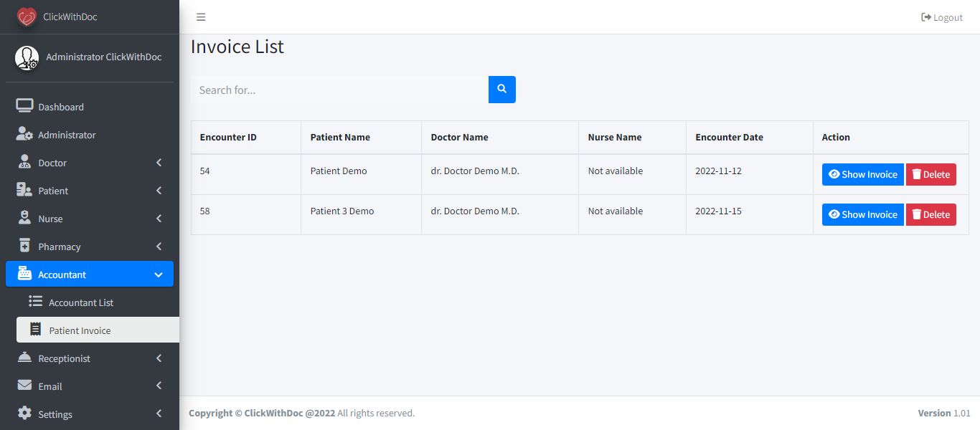This screenshot has height=430, width=980.
Task: Click the administrator profile avatar icon
Action: point(27,57)
